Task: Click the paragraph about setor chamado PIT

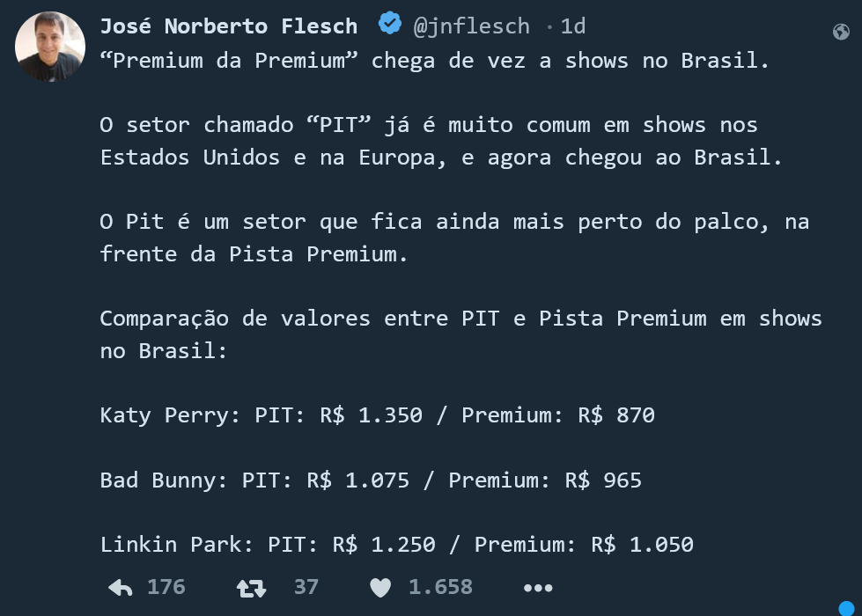Action: tap(440, 141)
